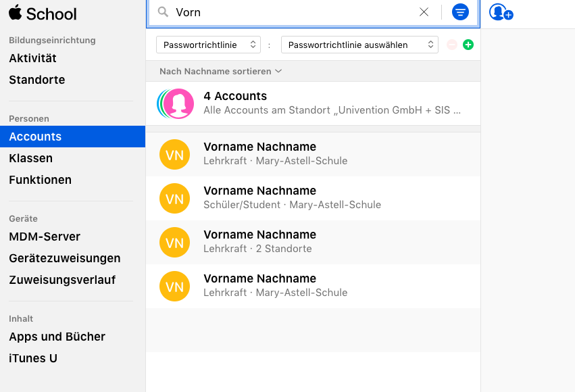Open Gerätezuweisungen in the sidebar
The image size is (575, 392).
64,258
